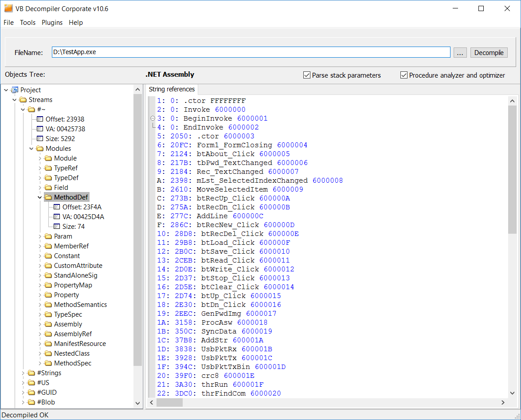Click the Streams folder icon
521x420 pixels.
tap(23, 100)
